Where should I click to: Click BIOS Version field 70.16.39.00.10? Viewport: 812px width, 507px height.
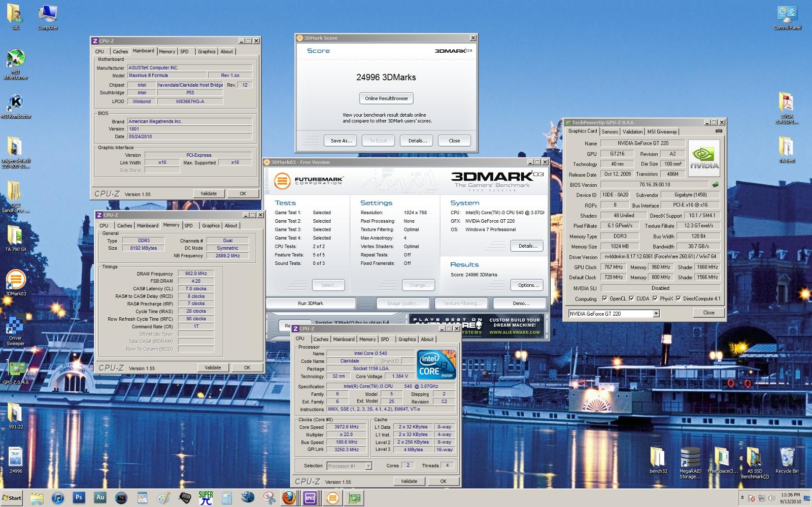(x=655, y=185)
